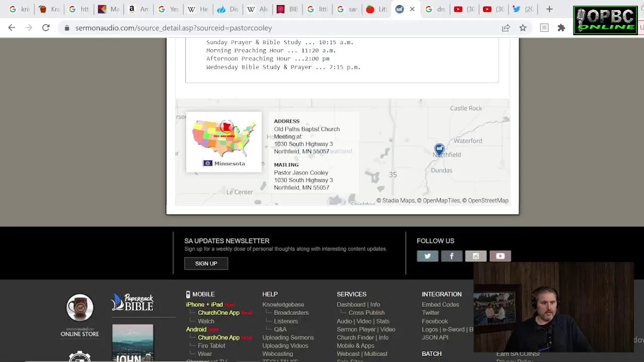Screen dimensions: 644x362
Task: Open the Uploading Videos link
Action: (x=285, y=346)
